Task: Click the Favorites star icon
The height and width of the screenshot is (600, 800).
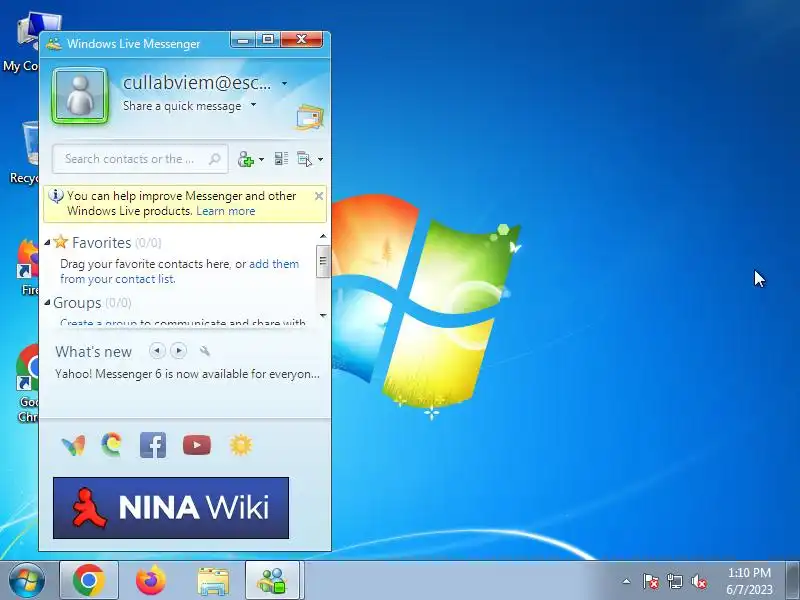Action: click(x=61, y=242)
